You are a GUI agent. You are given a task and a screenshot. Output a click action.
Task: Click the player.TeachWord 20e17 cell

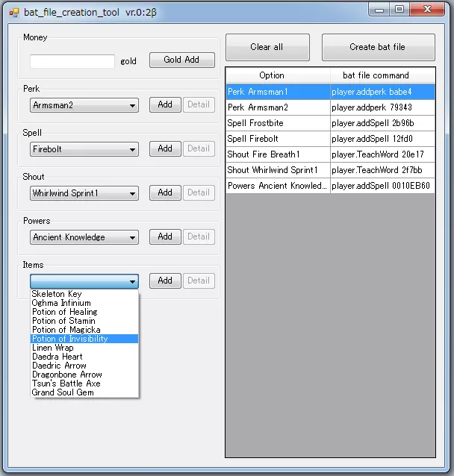pyautogui.click(x=382, y=154)
